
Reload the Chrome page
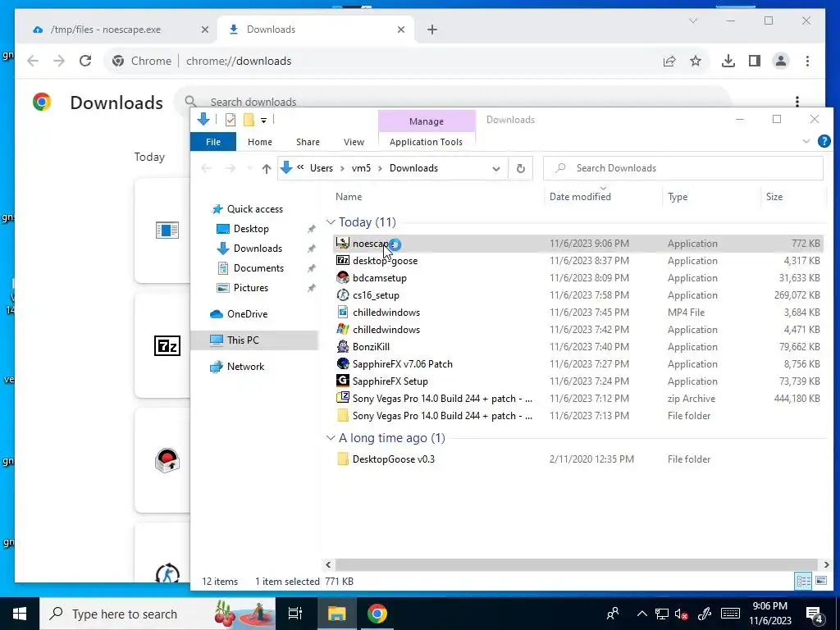click(85, 61)
